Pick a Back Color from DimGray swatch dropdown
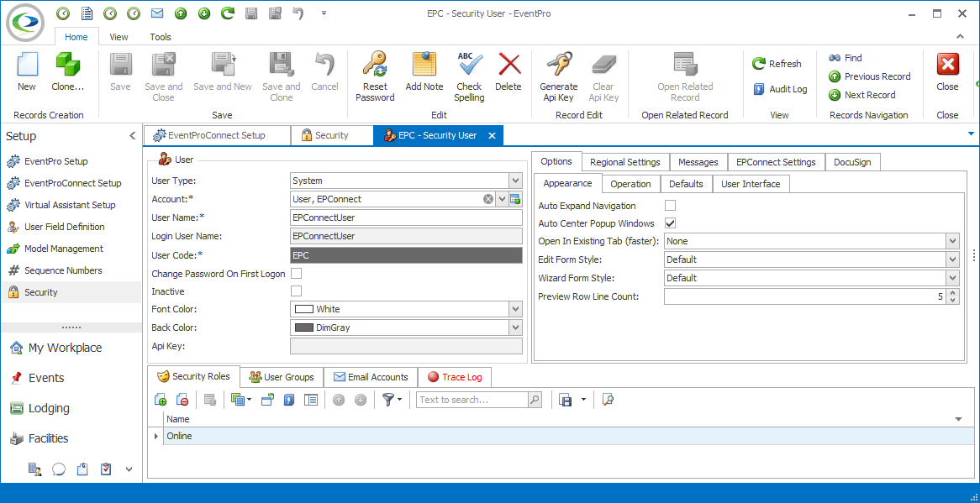The width and height of the screenshot is (980, 503). 515,327
